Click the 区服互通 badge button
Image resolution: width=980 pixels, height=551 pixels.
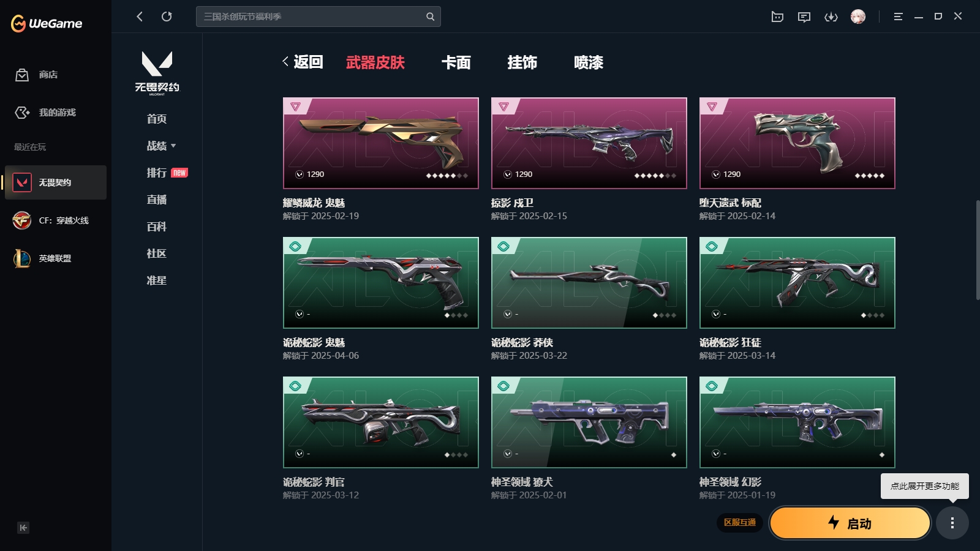point(740,522)
